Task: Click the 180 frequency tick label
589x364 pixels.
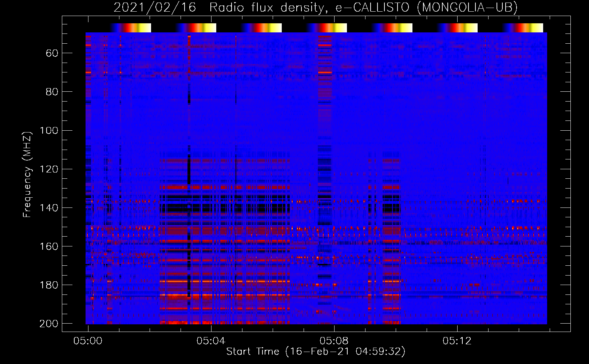Action: tap(49, 285)
